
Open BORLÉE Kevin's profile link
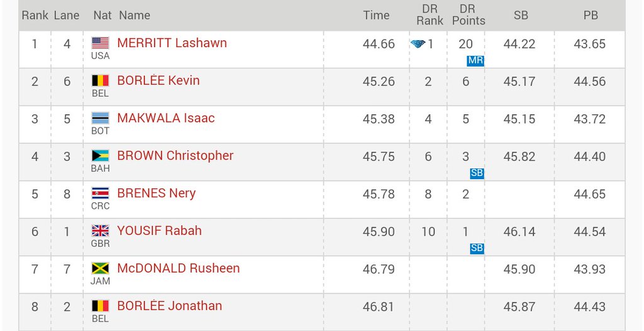[158, 80]
